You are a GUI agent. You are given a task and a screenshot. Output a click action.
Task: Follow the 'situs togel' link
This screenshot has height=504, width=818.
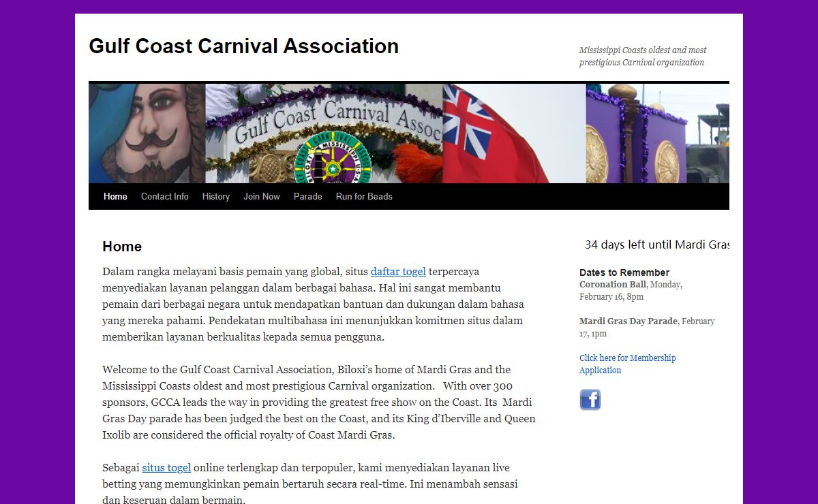tap(166, 467)
